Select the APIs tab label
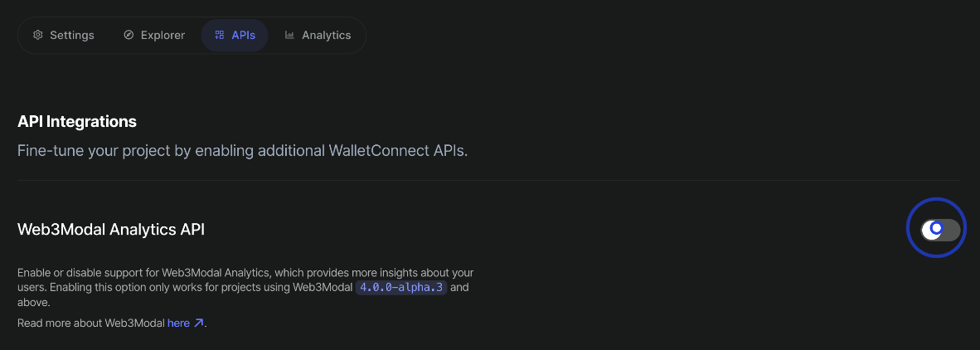Viewport: 980px width, 350px height. [x=244, y=36]
